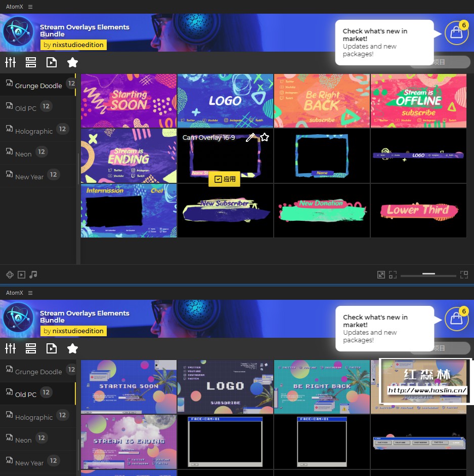This screenshot has width=474, height=476.
Task: Click the market update tooltip in the bottom panel
Action: (384, 329)
